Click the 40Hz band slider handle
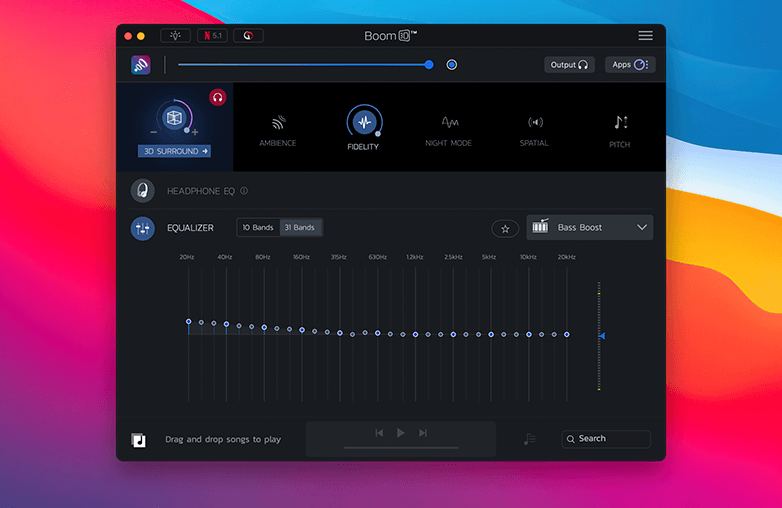Image resolution: width=782 pixels, height=508 pixels. point(226,324)
